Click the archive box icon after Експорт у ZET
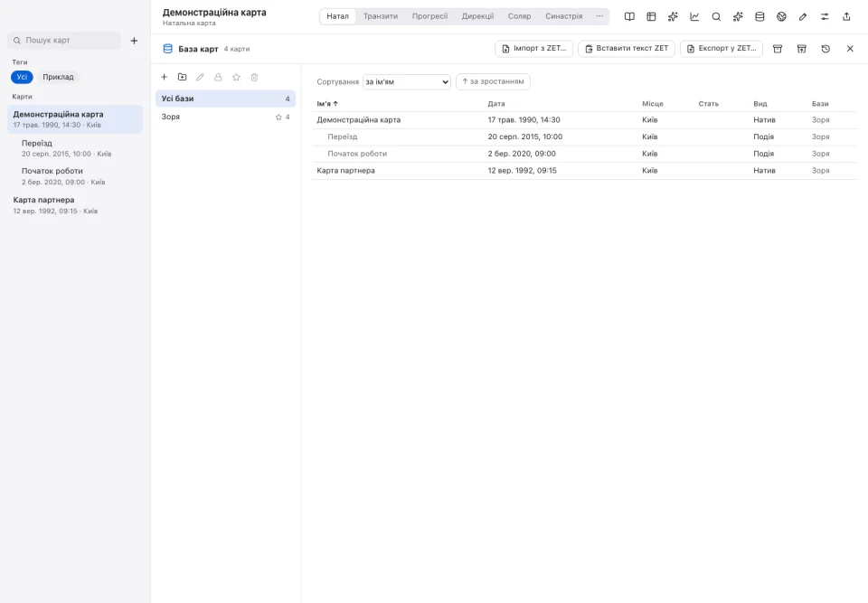Screen dimensions: 868x603 (x=778, y=49)
